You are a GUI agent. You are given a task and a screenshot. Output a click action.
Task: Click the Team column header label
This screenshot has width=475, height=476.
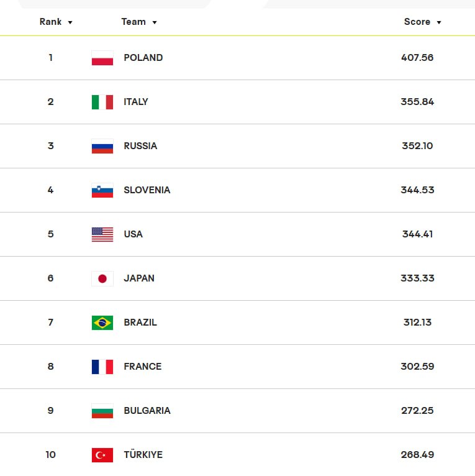[133, 22]
